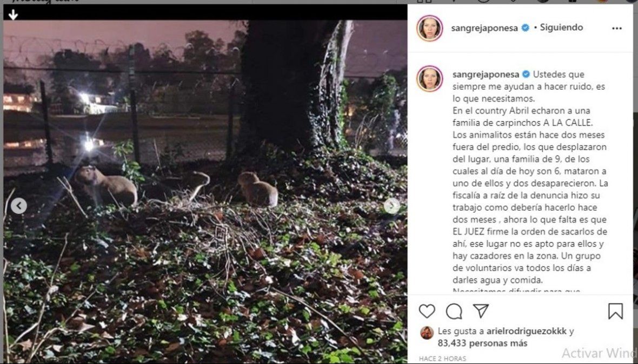
Task: Click the white down arrow above the photo
Action: point(13,15)
